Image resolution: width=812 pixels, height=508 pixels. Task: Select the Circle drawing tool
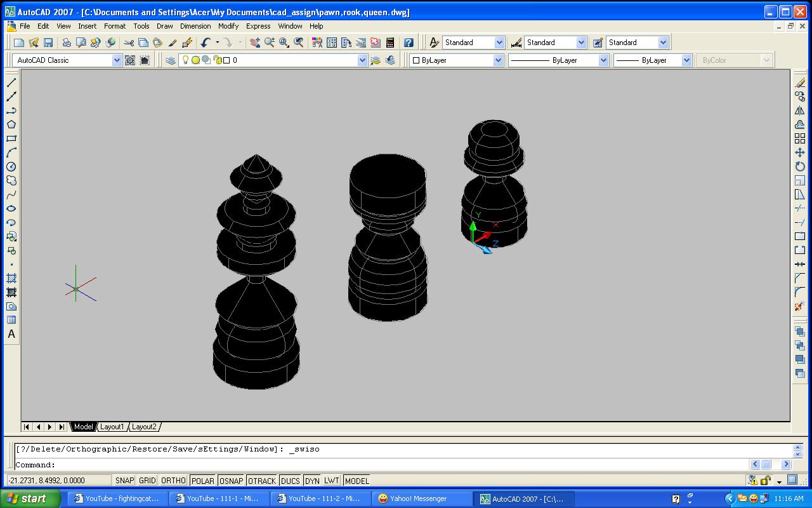click(x=11, y=166)
